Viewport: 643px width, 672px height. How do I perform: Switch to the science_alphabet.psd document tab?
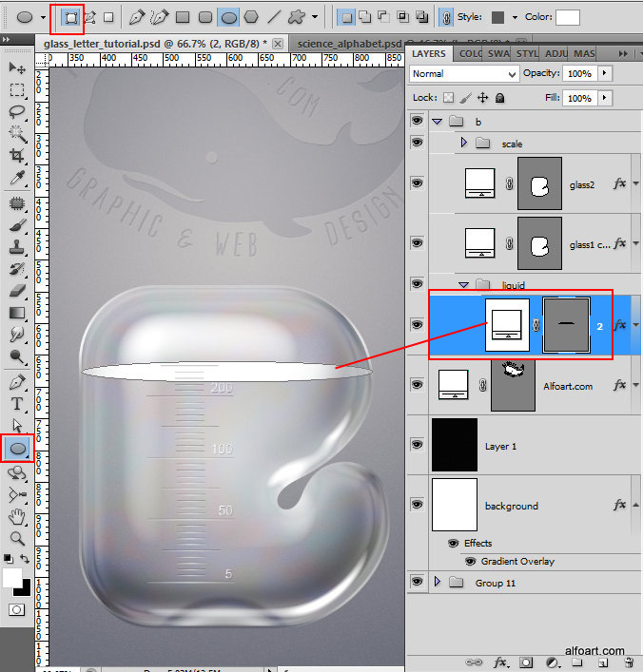pos(347,44)
